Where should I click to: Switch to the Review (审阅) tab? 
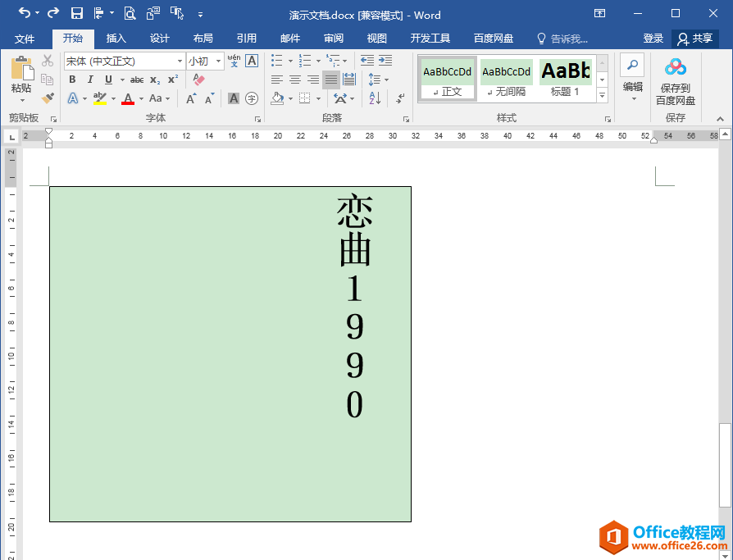pyautogui.click(x=334, y=39)
